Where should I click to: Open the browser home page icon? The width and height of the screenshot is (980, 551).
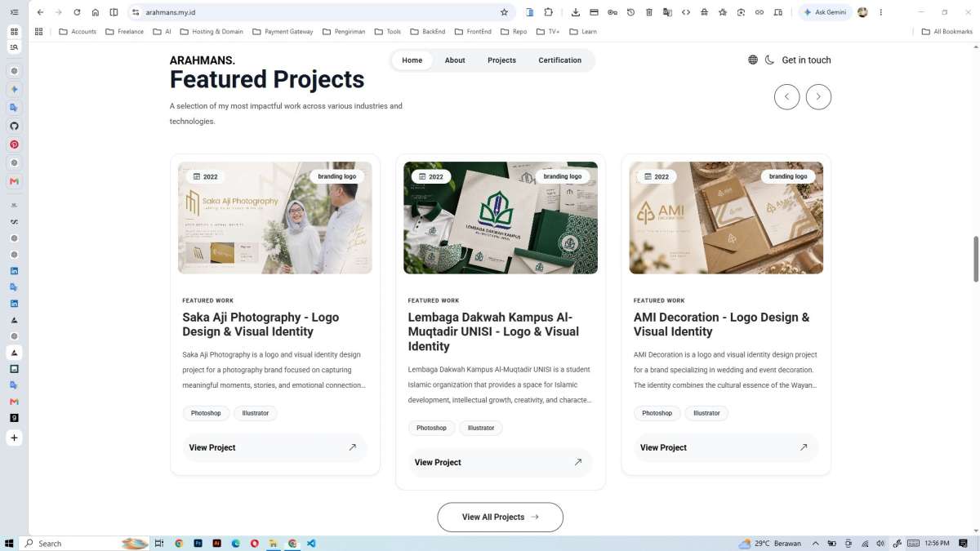coord(96,12)
